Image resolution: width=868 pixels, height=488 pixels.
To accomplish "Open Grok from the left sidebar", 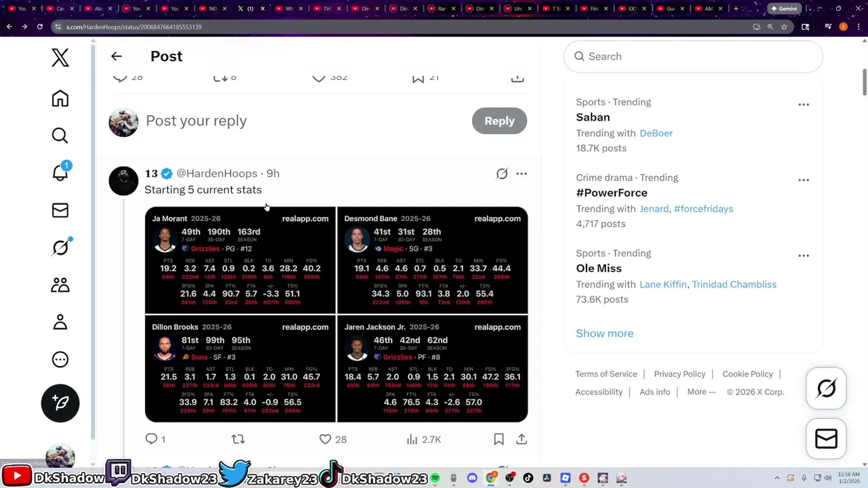I will (60, 247).
